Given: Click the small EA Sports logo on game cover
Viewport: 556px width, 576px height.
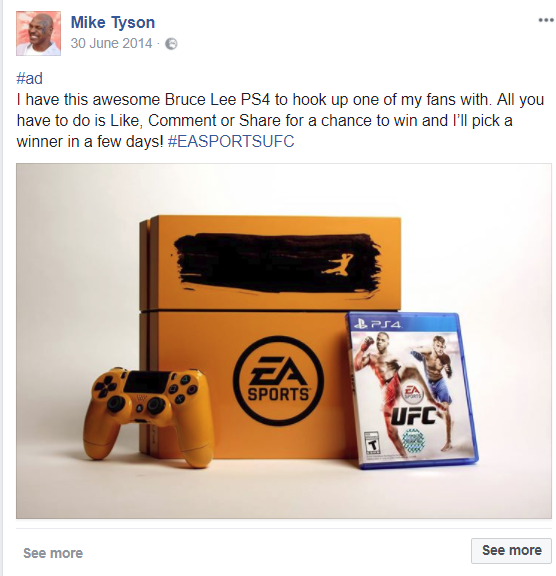Looking at the screenshot, I should (x=413, y=393).
